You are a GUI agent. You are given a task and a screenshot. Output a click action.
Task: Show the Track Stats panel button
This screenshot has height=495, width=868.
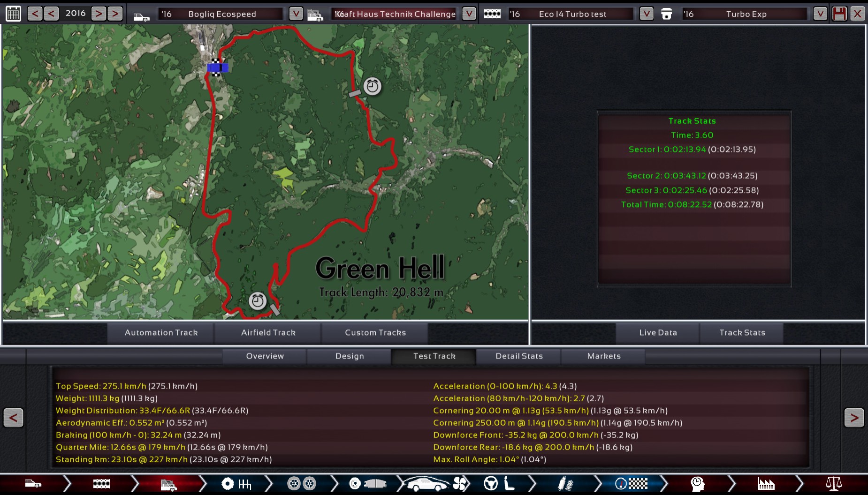point(742,332)
